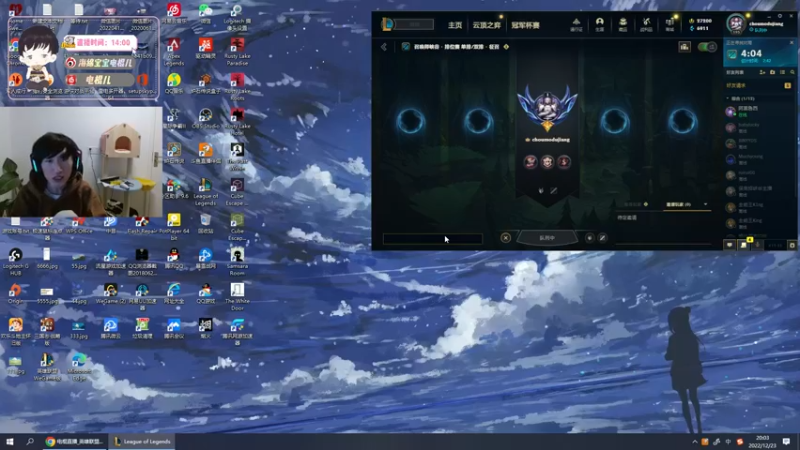Go back with the lobby arrow

pyautogui.click(x=384, y=47)
